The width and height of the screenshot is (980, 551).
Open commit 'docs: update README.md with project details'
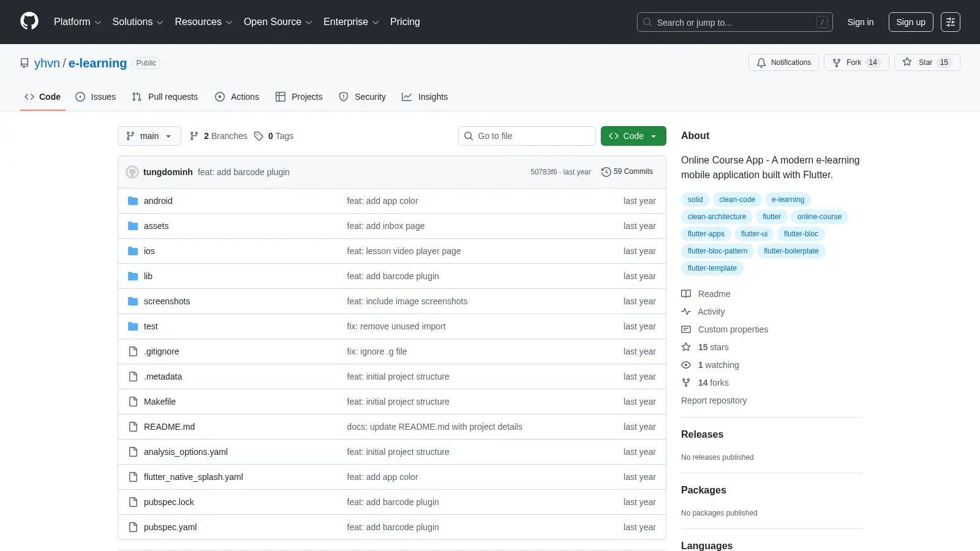point(434,427)
